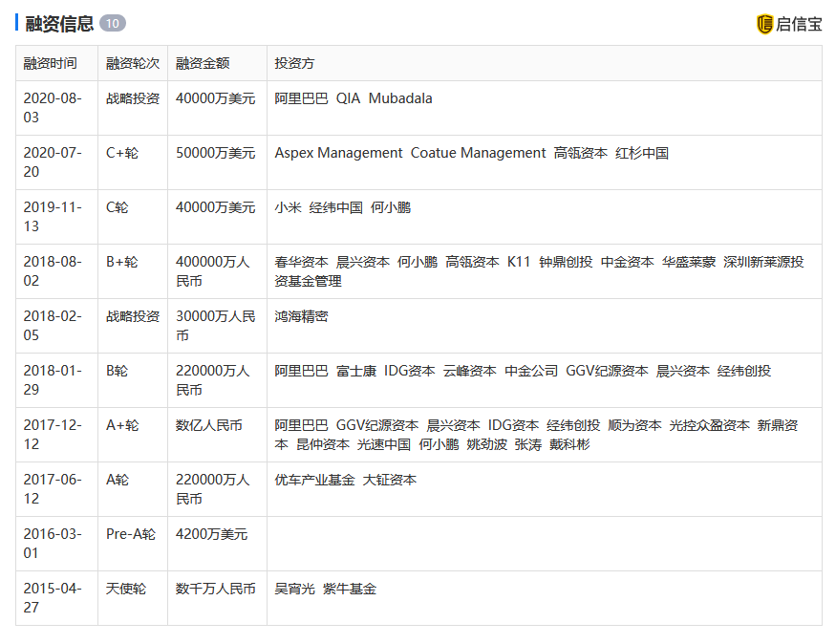
Task: Open 华盛莱蒙 investor link
Action: [x=689, y=262]
